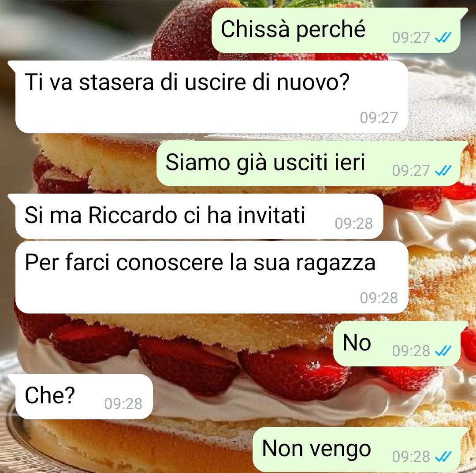Image resolution: width=476 pixels, height=473 pixels.
Task: Select the 'Ti va stasera di uscire di nuovo?' message
Action: 212,97
